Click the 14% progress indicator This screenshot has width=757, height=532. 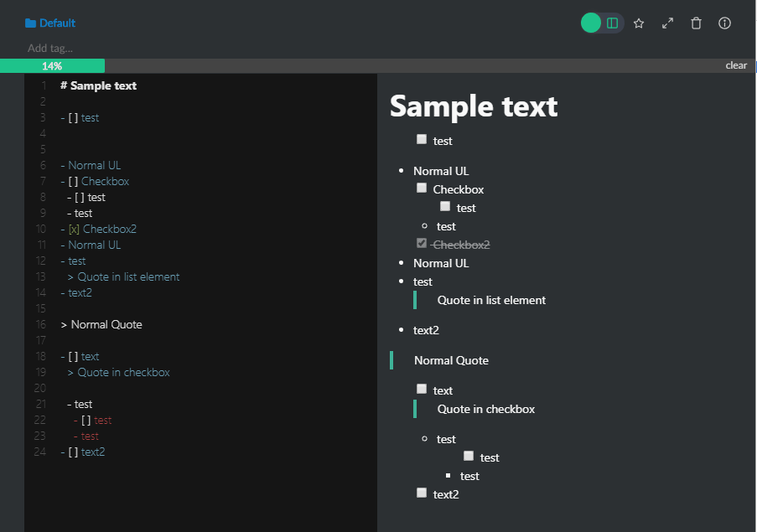click(x=52, y=66)
